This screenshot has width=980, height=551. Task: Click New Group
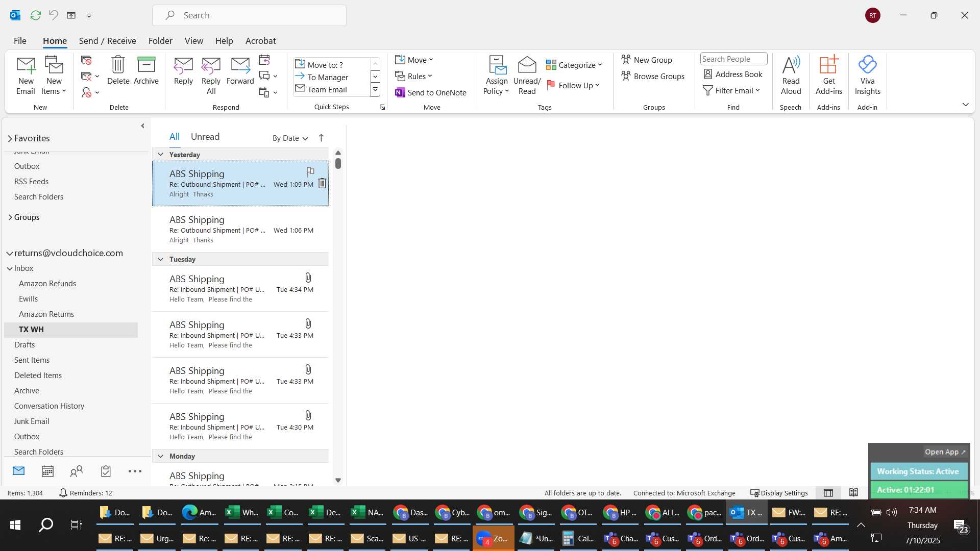pyautogui.click(x=647, y=60)
